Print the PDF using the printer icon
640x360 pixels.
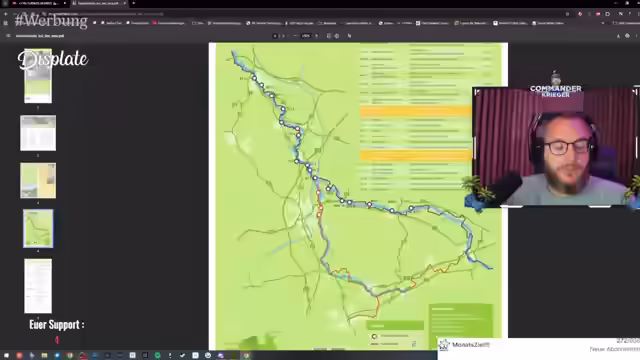click(627, 36)
